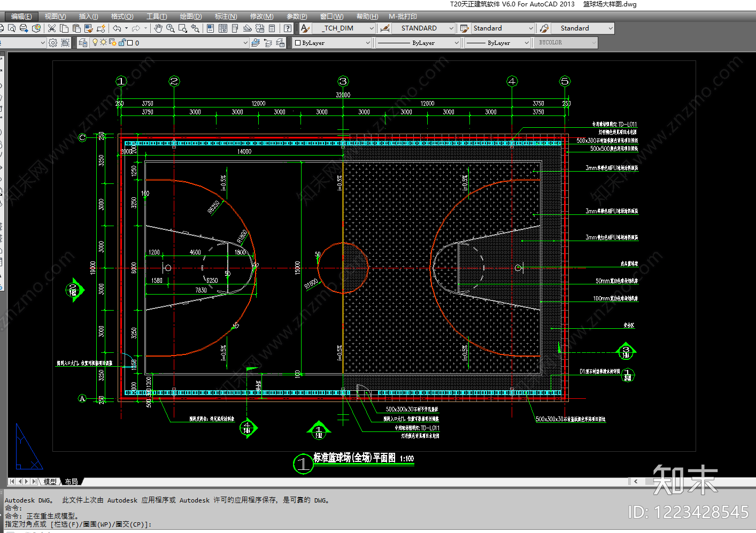Click the Redo arrow icon
Viewport: 756px width, 533px height.
click(x=136, y=28)
